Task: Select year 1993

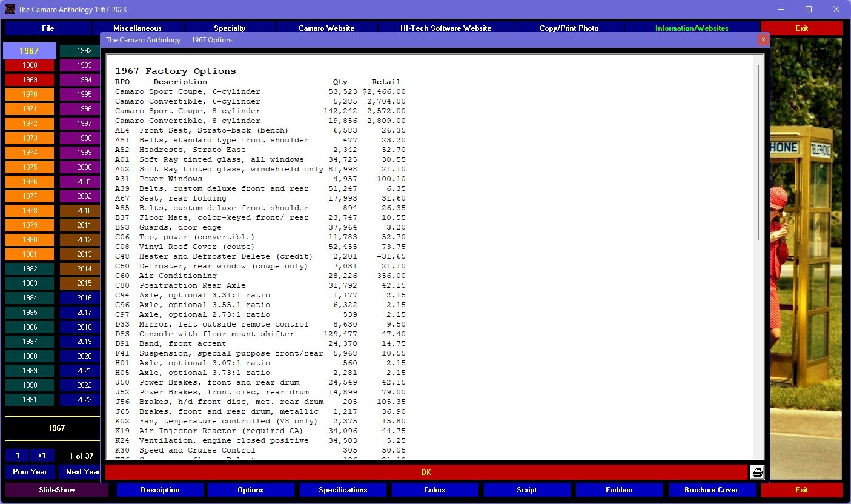Action: click(x=80, y=65)
